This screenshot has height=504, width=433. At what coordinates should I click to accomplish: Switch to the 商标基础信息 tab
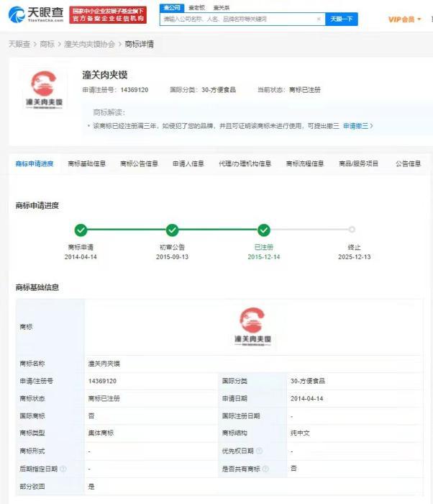pos(86,164)
